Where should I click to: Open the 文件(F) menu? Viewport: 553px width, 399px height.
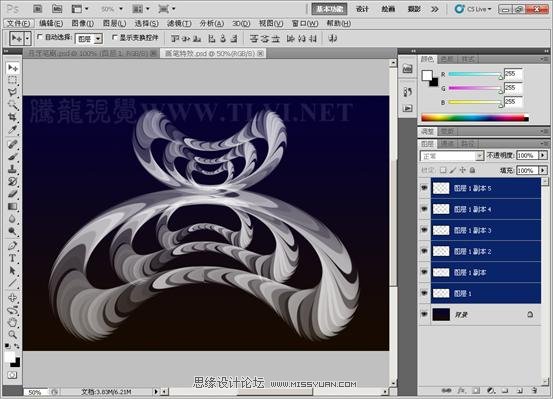(19, 24)
